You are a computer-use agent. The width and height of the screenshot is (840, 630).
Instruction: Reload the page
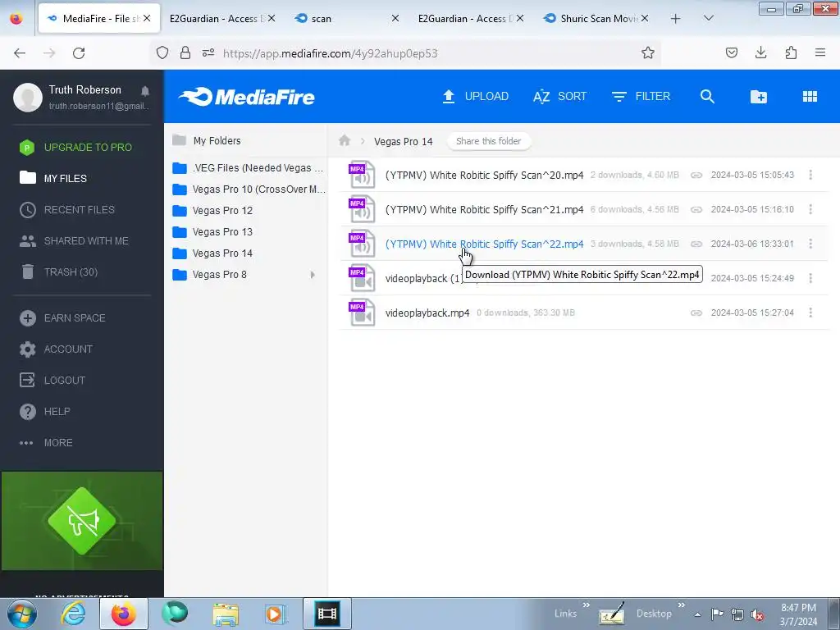pos(79,53)
